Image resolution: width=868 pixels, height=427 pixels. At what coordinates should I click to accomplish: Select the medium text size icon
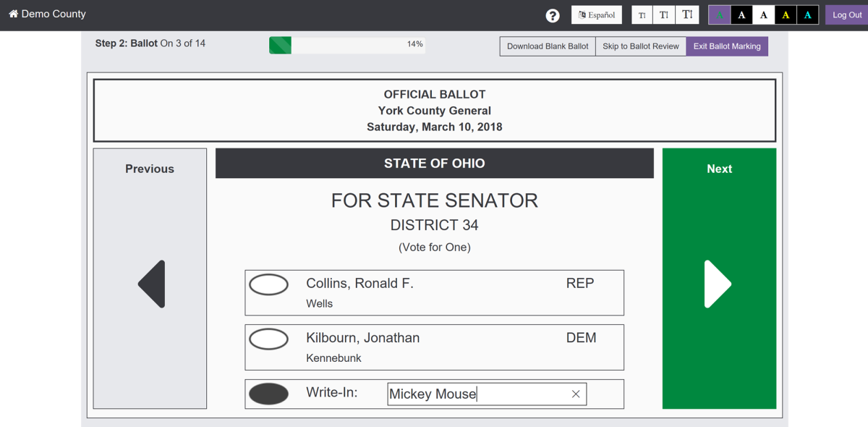click(663, 15)
